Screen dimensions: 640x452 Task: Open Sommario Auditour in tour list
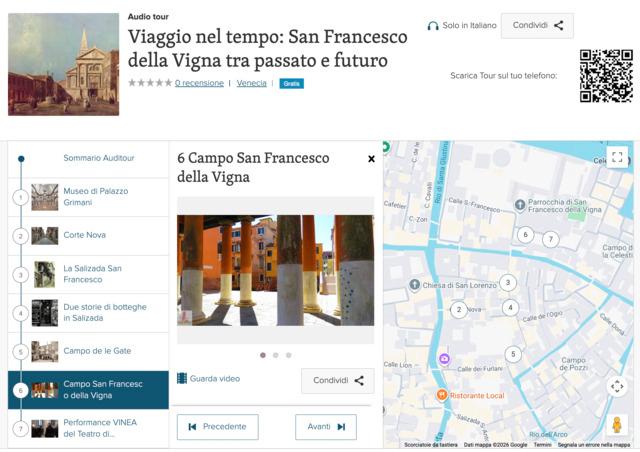pyautogui.click(x=98, y=158)
